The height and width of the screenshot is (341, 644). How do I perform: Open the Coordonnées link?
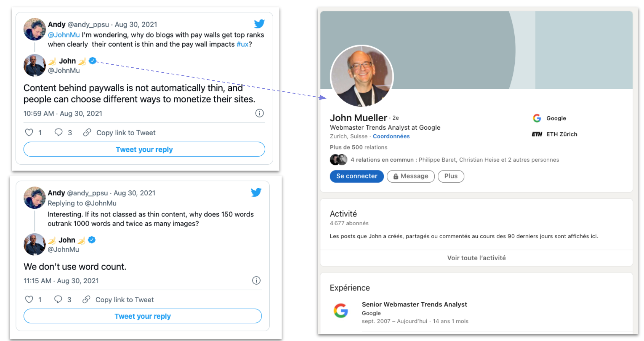coord(391,136)
